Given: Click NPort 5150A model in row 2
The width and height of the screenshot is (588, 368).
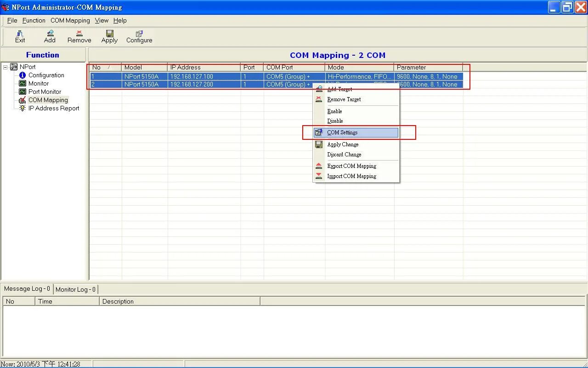Looking at the screenshot, I should [x=144, y=84].
